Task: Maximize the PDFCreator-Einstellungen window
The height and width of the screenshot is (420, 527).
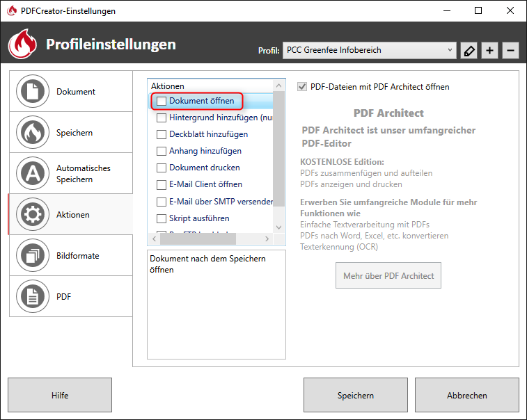Action: click(478, 10)
